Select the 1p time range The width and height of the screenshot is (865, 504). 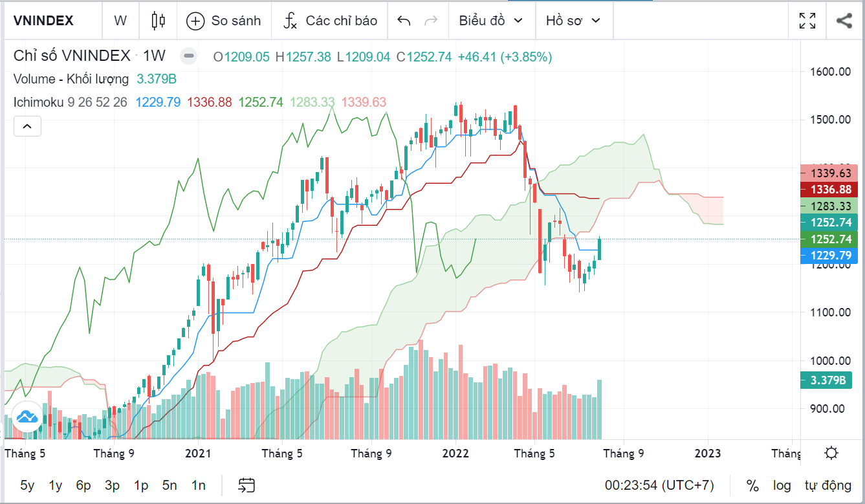click(141, 485)
